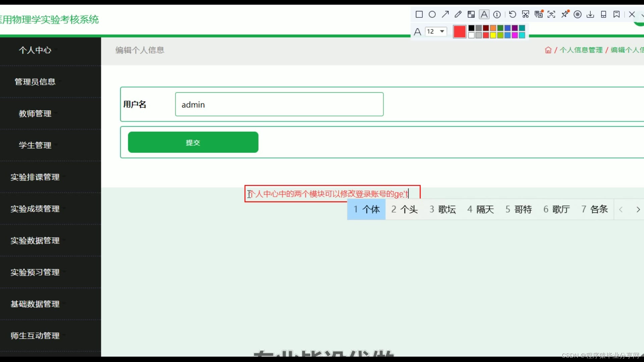Click 个人信息管理 breadcrumb link
The height and width of the screenshot is (362, 644).
[x=581, y=50]
